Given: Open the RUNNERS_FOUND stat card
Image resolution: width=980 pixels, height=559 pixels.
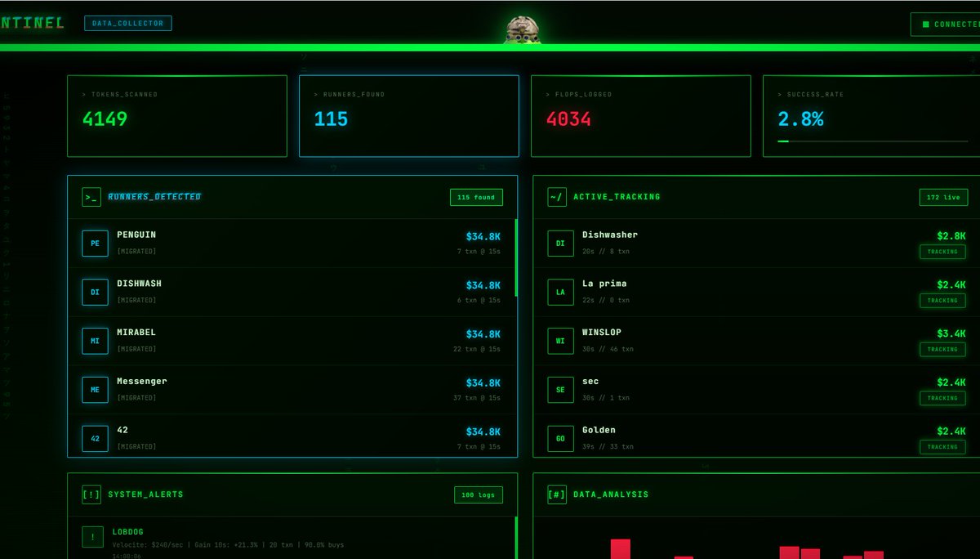Looking at the screenshot, I should pos(409,116).
